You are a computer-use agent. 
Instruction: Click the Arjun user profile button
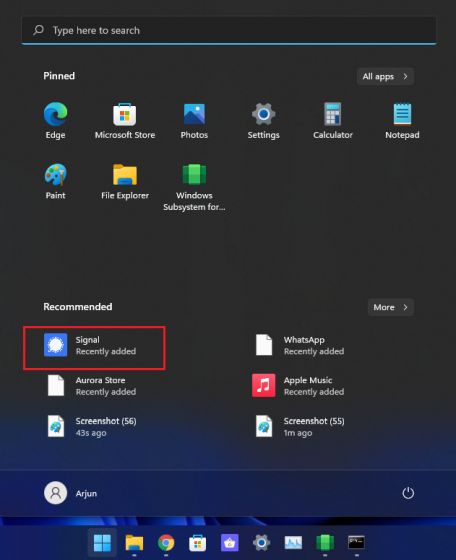click(71, 493)
